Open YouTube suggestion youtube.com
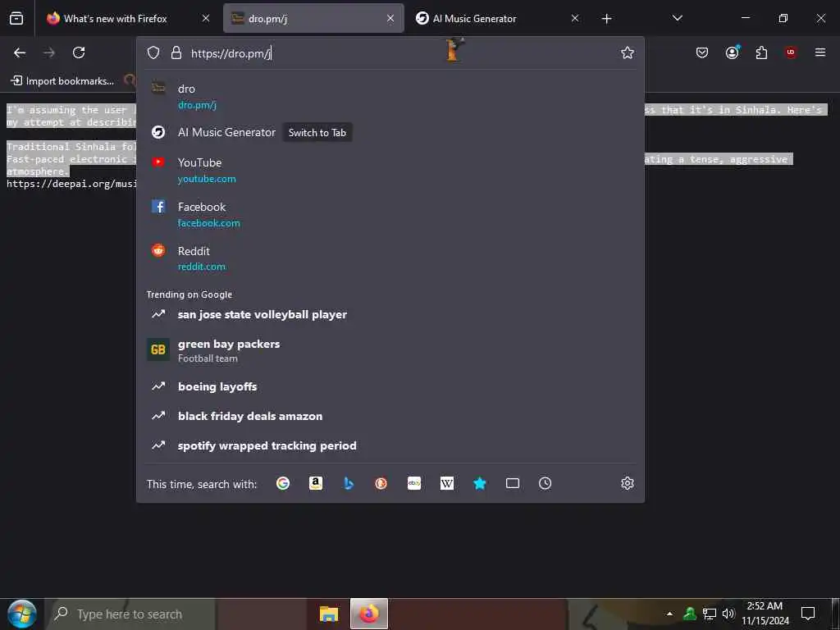Screen dimensions: 840x630 click(x=390, y=171)
